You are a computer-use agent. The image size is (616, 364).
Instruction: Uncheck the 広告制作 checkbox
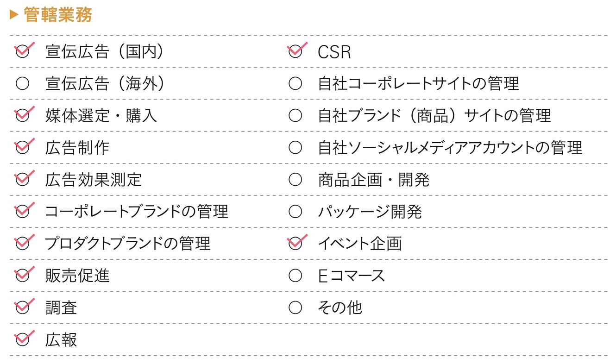[23, 147]
